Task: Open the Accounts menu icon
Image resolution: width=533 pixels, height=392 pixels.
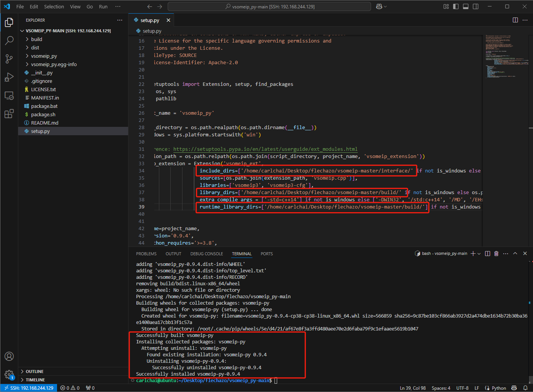Action: pyautogui.click(x=9, y=356)
